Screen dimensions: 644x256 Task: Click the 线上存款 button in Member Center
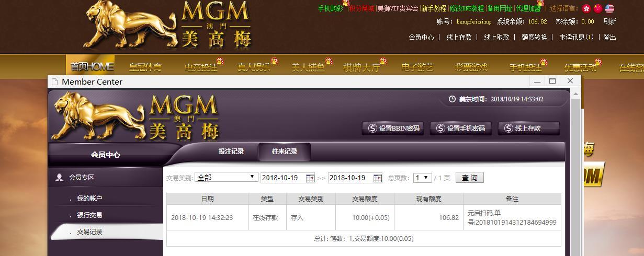pyautogui.click(x=528, y=129)
